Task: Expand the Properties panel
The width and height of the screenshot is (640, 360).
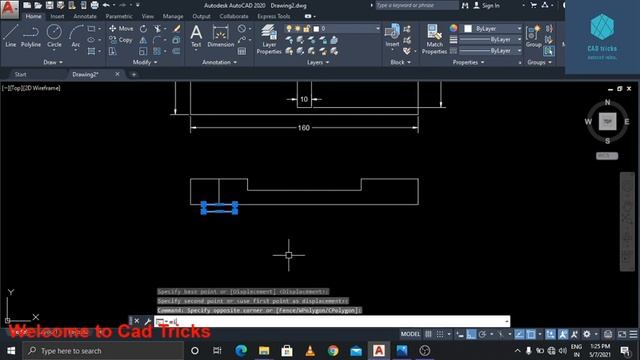Action: point(468,62)
